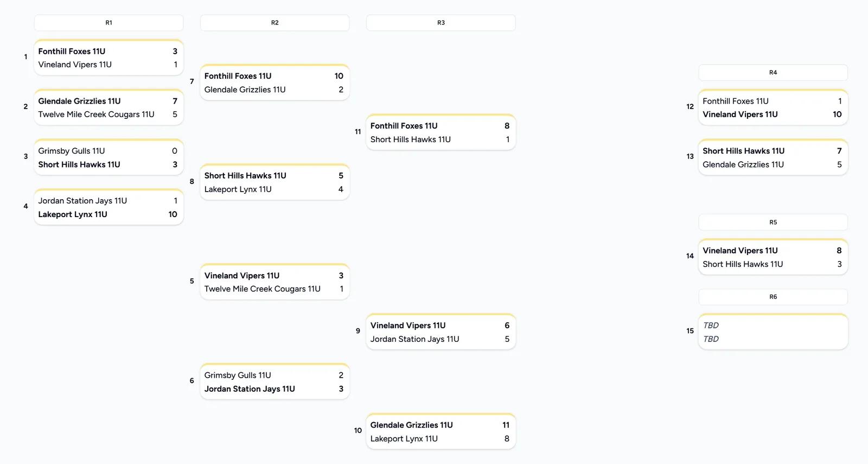The width and height of the screenshot is (868, 464).
Task: Open match 1 Fonthill Foxes vs Vineland Vipers
Action: tap(108, 58)
